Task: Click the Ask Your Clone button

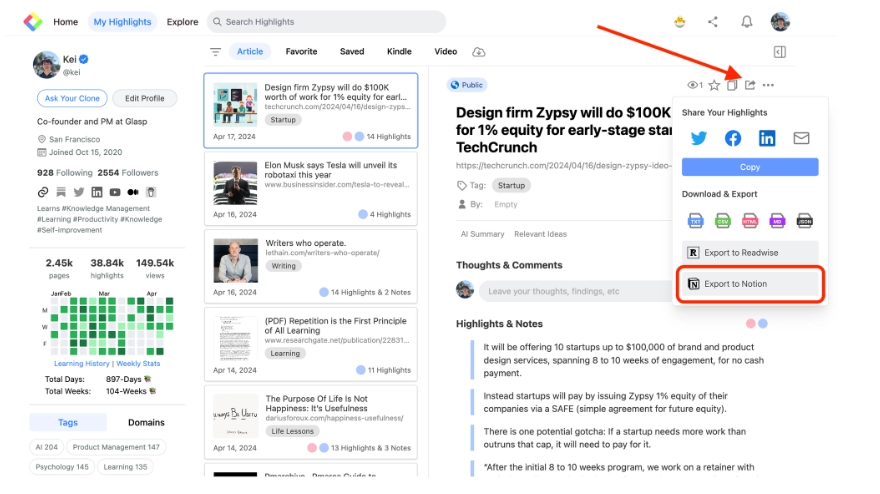Action: point(72,98)
